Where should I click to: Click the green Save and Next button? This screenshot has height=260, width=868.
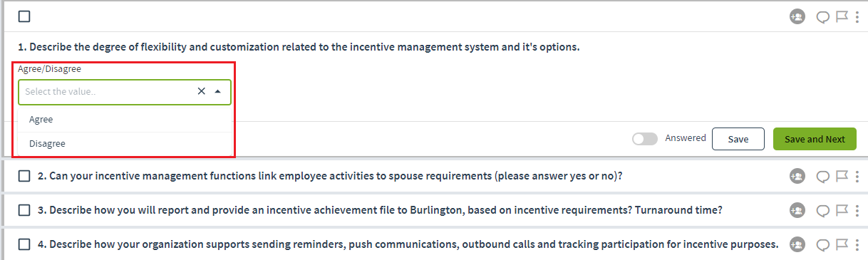coord(815,139)
